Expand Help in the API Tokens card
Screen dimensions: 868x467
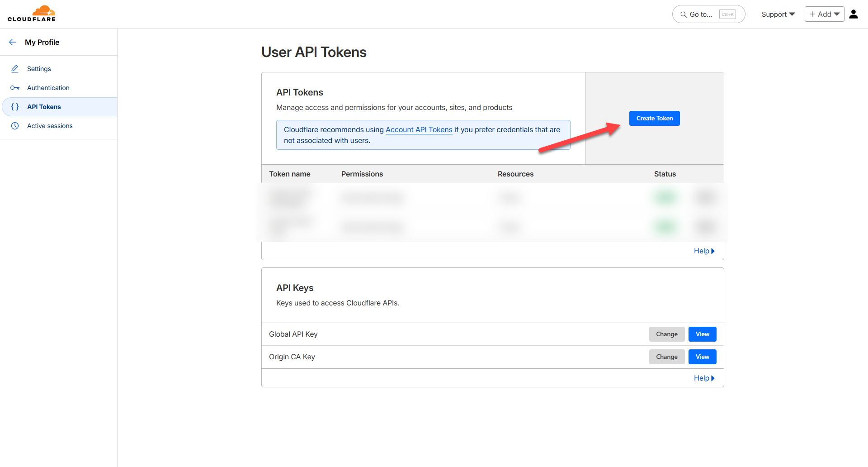704,251
